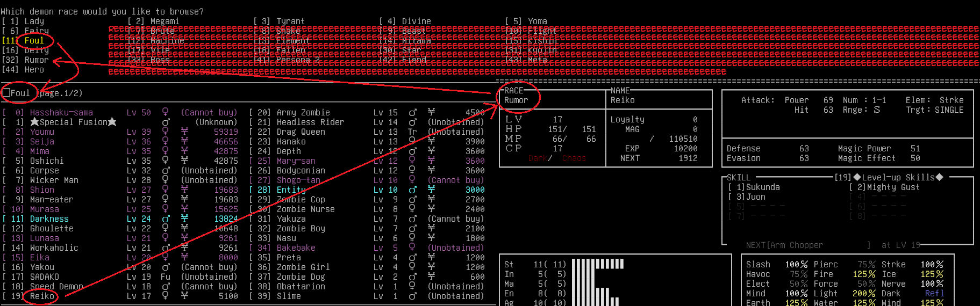Image resolution: width=980 pixels, height=306 pixels.
Task: Select the Zombie Dog entry
Action: pos(367,277)
